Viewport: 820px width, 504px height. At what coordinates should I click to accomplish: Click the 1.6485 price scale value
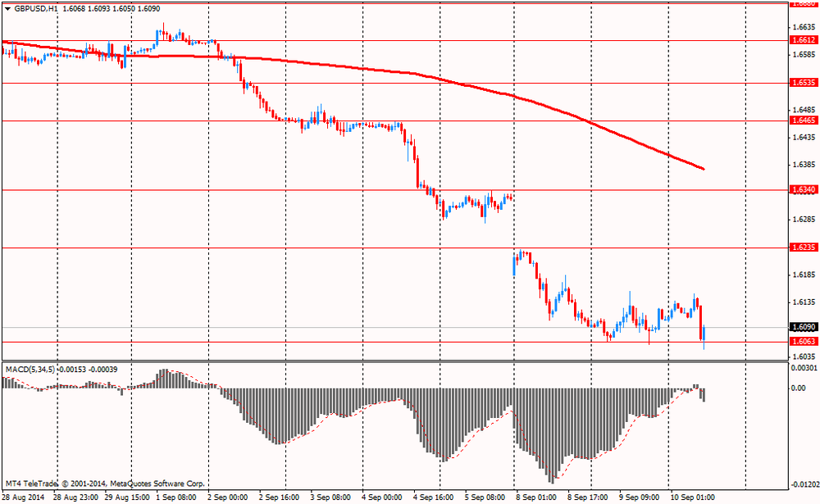point(804,110)
